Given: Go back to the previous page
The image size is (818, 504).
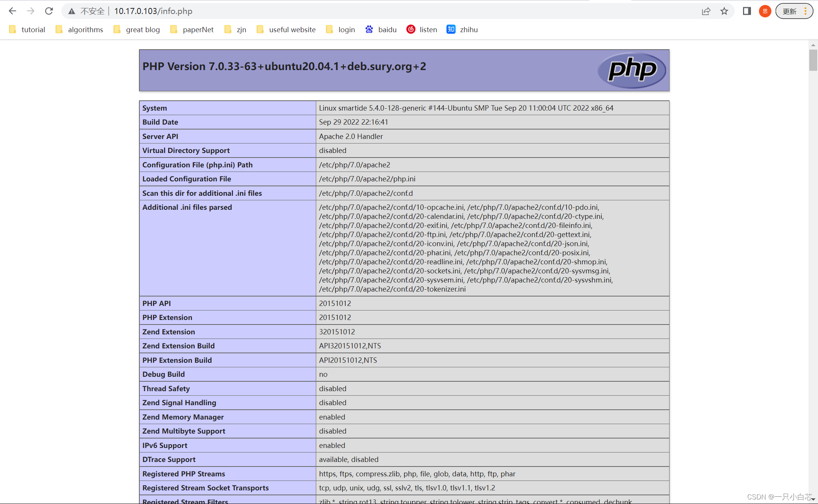Looking at the screenshot, I should tap(12, 11).
